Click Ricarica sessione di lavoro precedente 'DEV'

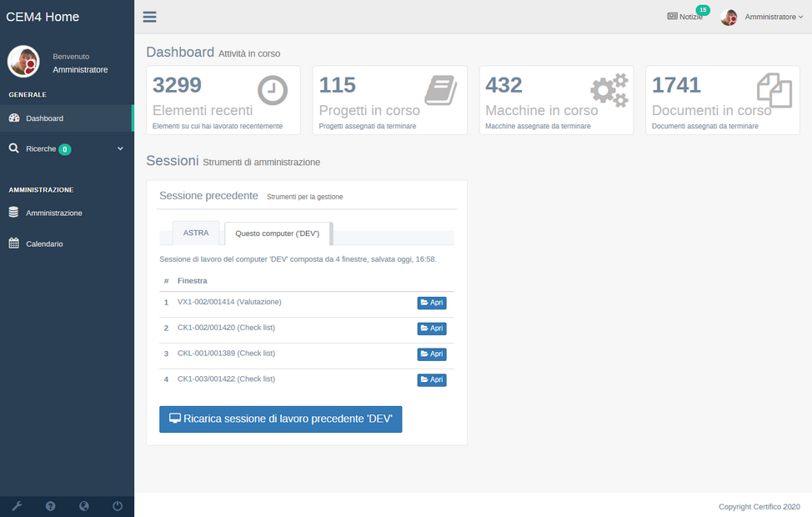(x=280, y=419)
